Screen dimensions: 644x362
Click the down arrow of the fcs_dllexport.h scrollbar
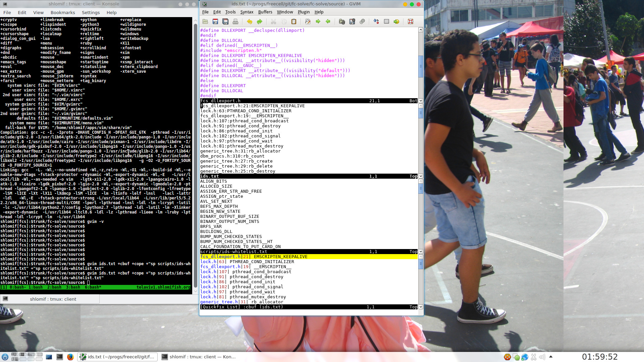421,101
